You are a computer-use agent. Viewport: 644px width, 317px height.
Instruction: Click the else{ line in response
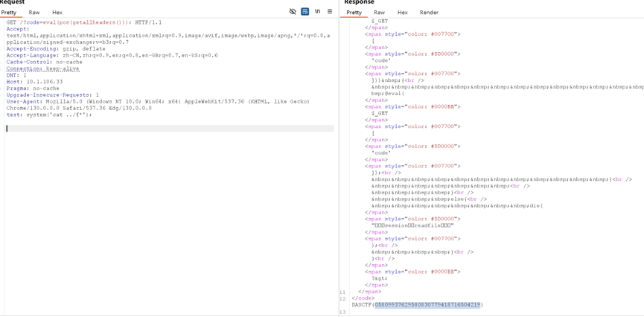429,199
